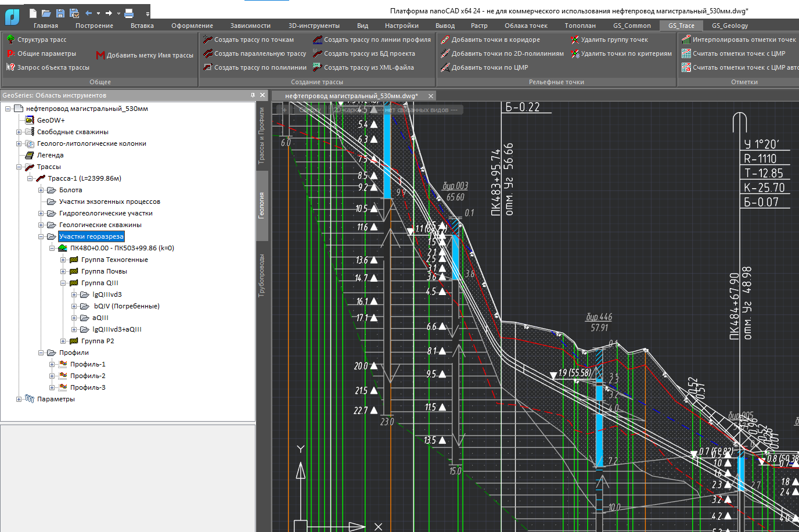Click 'Удалить группу точек' tool
This screenshot has height=532, width=799.
(x=614, y=39)
